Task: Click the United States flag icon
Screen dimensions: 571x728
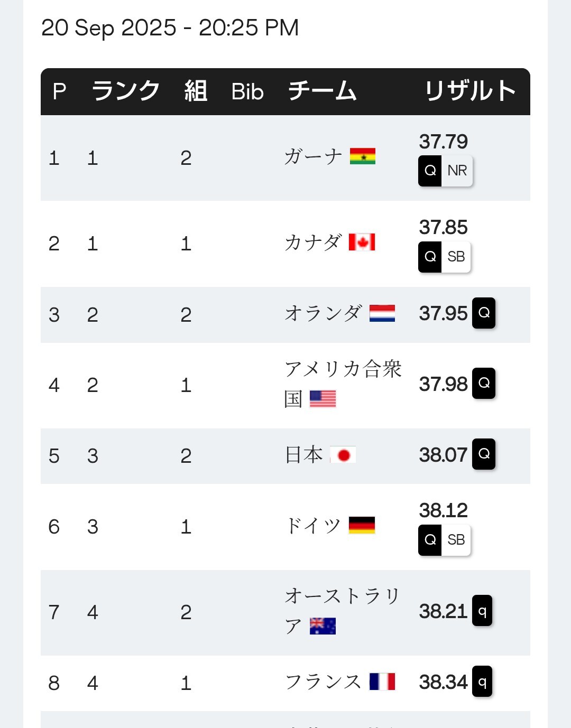Action: click(323, 399)
